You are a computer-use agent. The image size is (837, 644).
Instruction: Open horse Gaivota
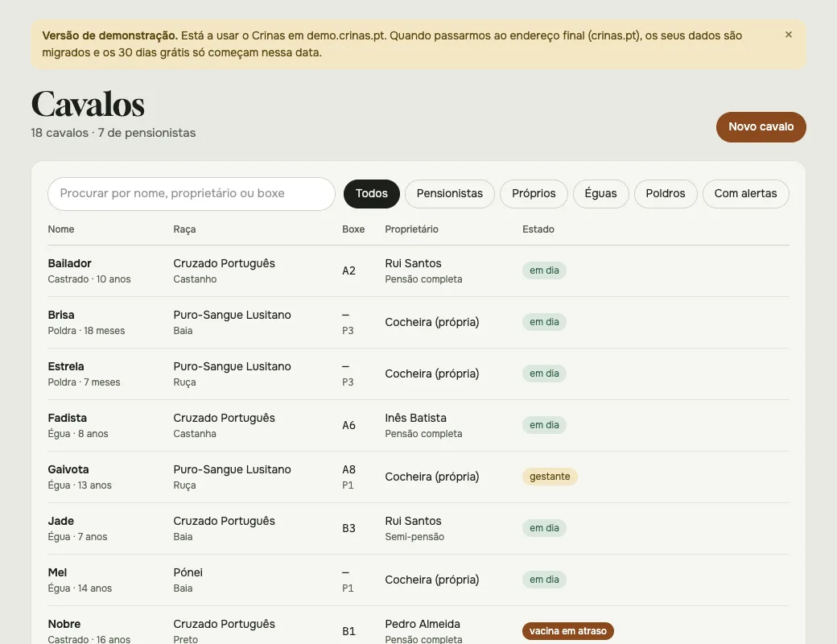click(68, 469)
